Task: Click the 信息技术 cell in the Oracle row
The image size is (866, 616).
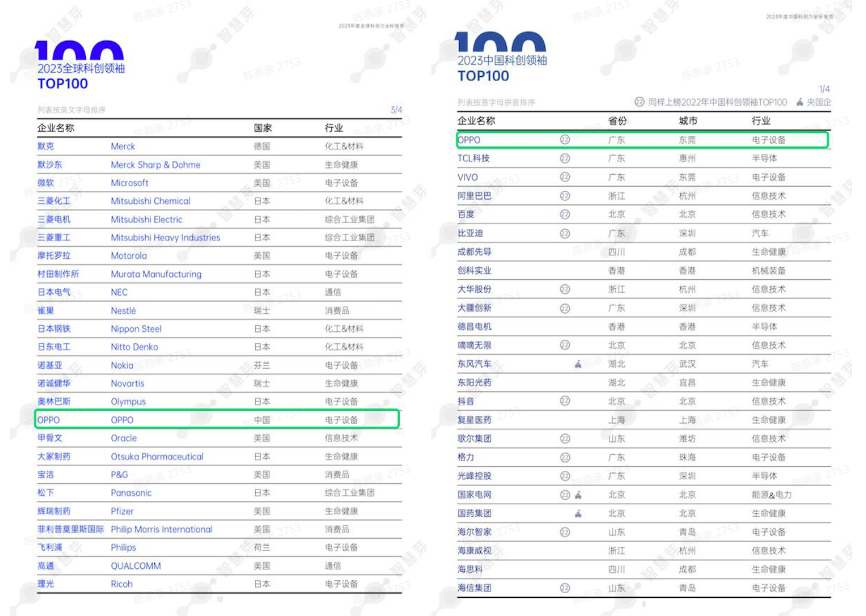Action: 341,438
